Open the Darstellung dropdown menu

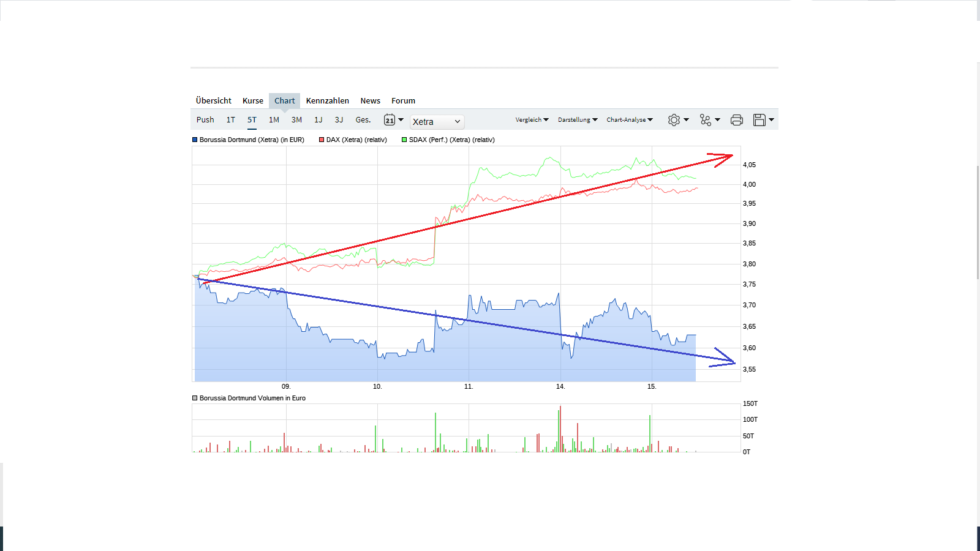tap(578, 120)
